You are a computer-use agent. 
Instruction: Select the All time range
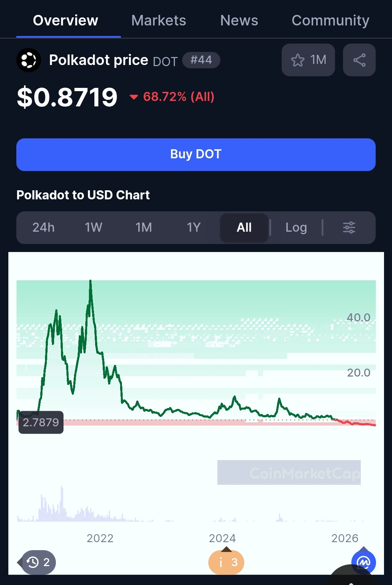coord(244,228)
